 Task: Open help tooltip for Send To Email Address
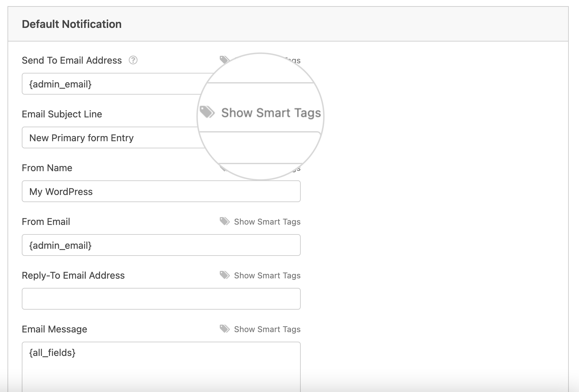133,60
